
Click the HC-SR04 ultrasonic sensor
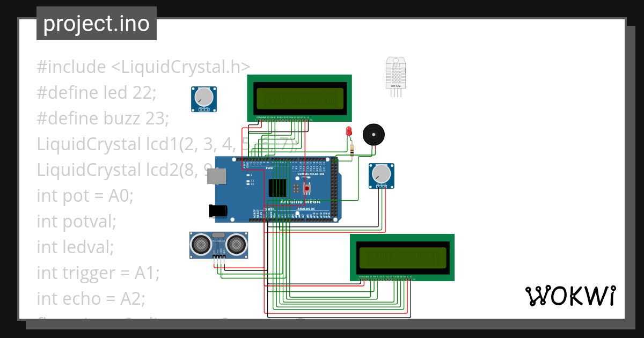point(218,246)
